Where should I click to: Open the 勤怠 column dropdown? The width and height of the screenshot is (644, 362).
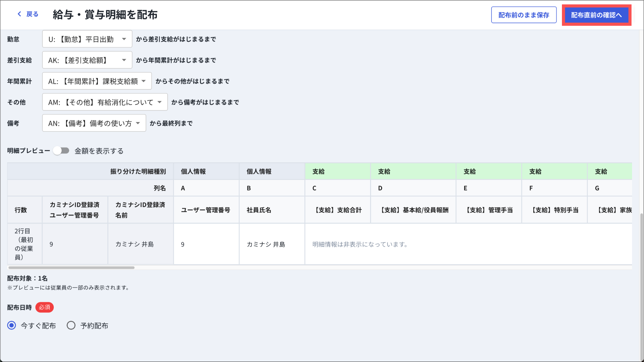click(x=87, y=39)
